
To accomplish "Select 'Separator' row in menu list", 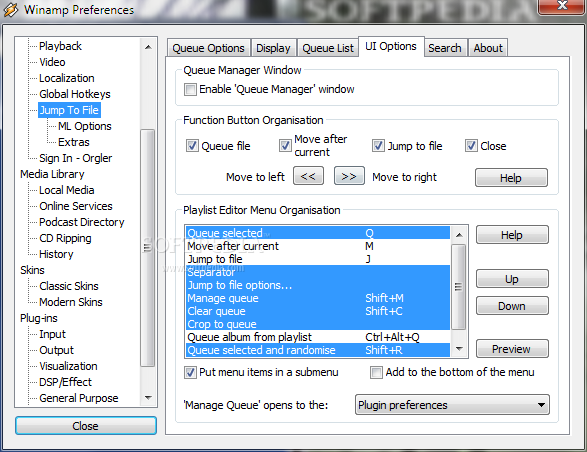I will point(318,272).
